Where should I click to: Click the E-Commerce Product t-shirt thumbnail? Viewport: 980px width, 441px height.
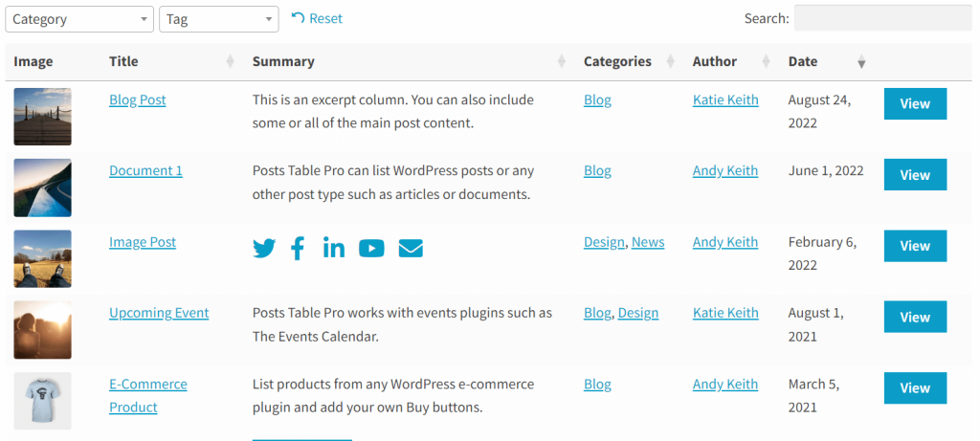click(x=42, y=401)
